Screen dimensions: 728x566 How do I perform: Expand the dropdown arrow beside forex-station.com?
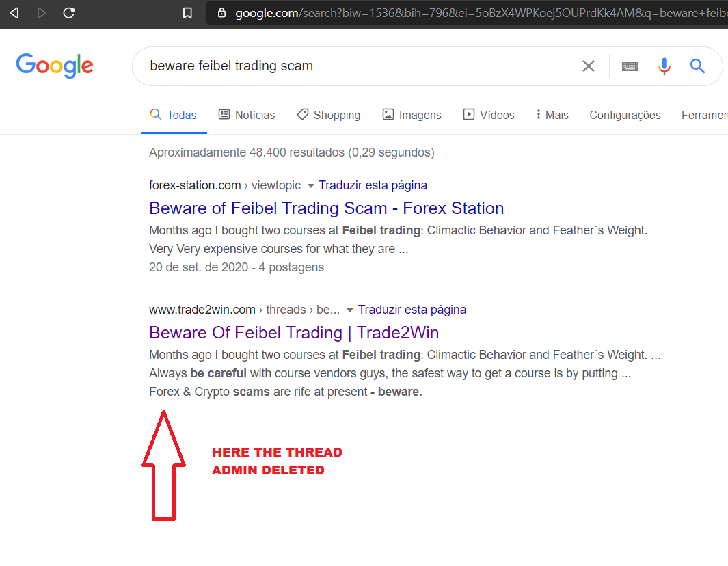coord(310,186)
